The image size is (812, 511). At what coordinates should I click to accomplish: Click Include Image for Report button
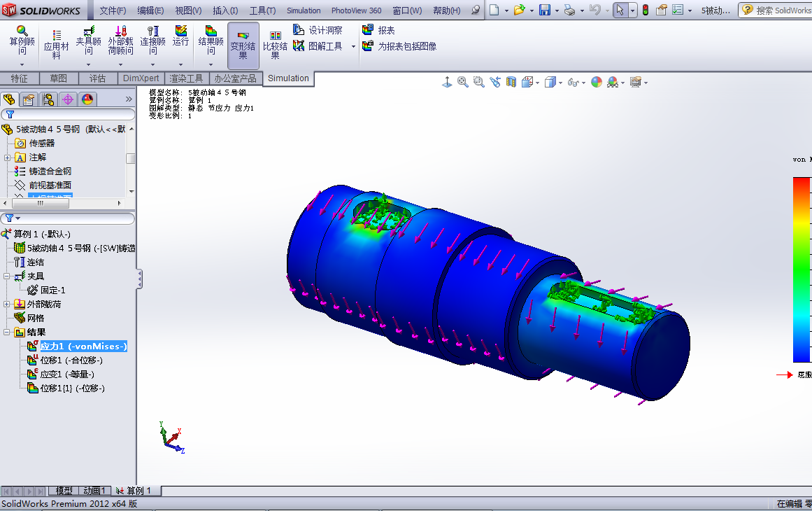point(399,46)
